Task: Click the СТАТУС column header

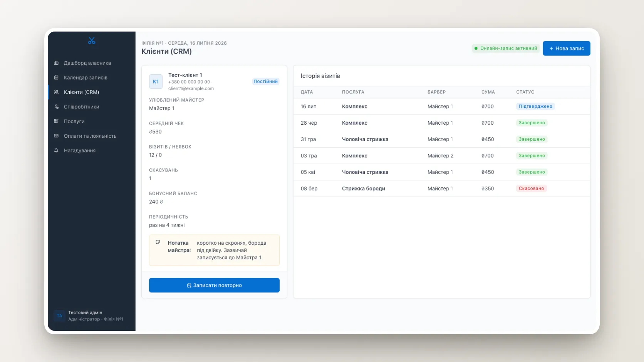Action: pyautogui.click(x=525, y=92)
